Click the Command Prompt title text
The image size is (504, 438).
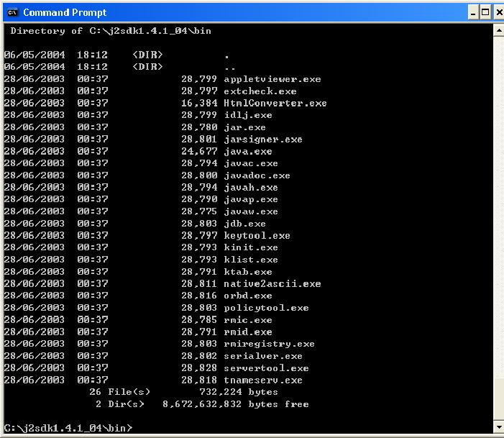[x=65, y=12]
